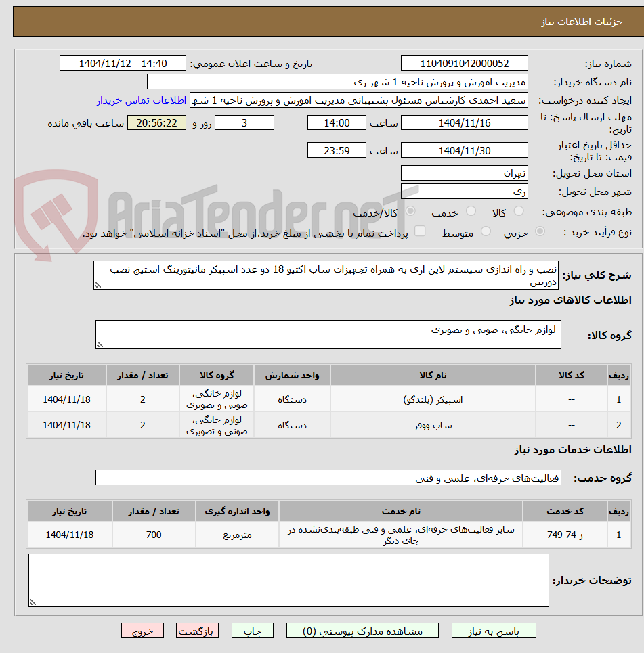This screenshot has height=653, width=644.
Task: Click the جزئیات اطلاعات نیاز page title
Action: coord(582,22)
